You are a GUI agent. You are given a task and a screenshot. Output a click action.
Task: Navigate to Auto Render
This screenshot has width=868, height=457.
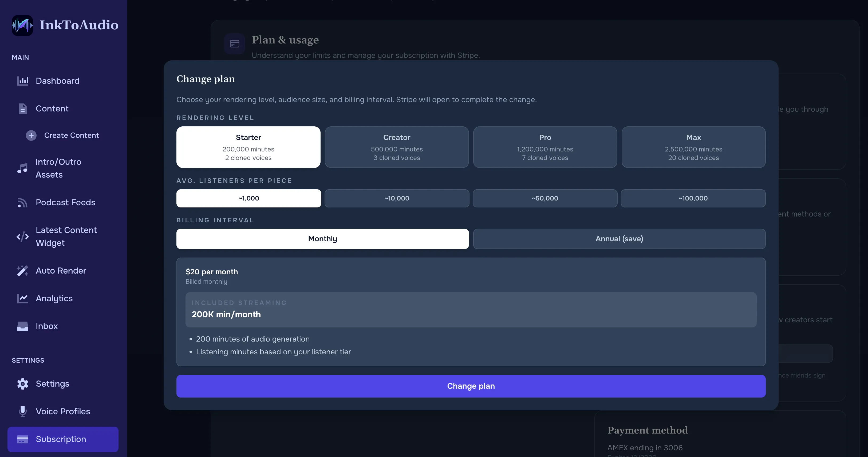tap(63, 271)
